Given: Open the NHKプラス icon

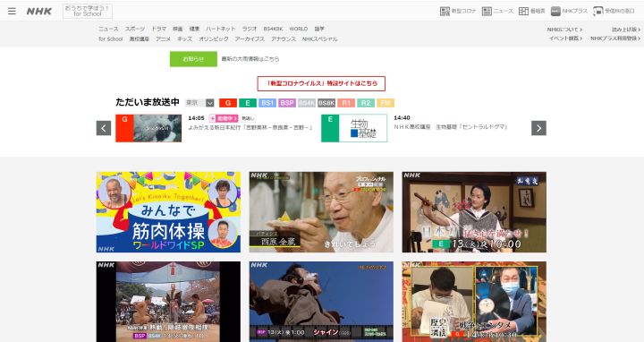Looking at the screenshot, I should 569,11.
